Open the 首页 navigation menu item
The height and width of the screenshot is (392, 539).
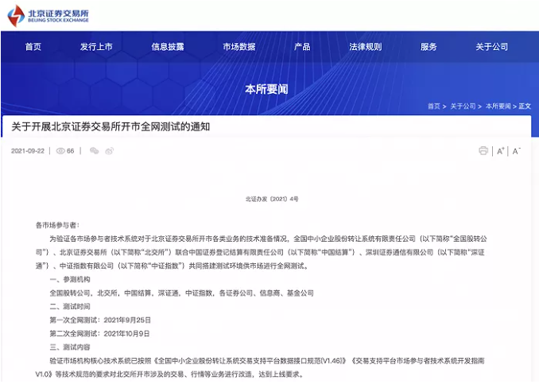coord(33,47)
